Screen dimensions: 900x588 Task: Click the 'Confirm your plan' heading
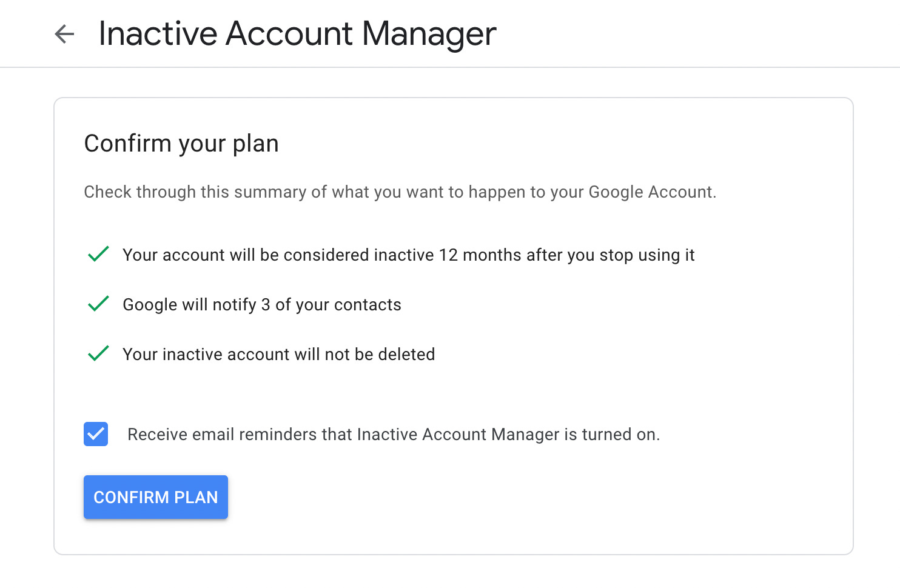tap(181, 144)
